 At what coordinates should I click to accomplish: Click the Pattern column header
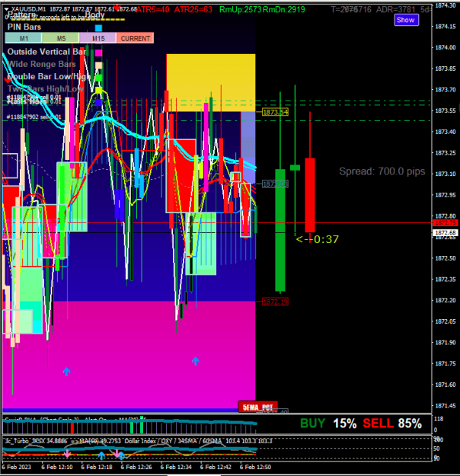(x=21, y=14)
